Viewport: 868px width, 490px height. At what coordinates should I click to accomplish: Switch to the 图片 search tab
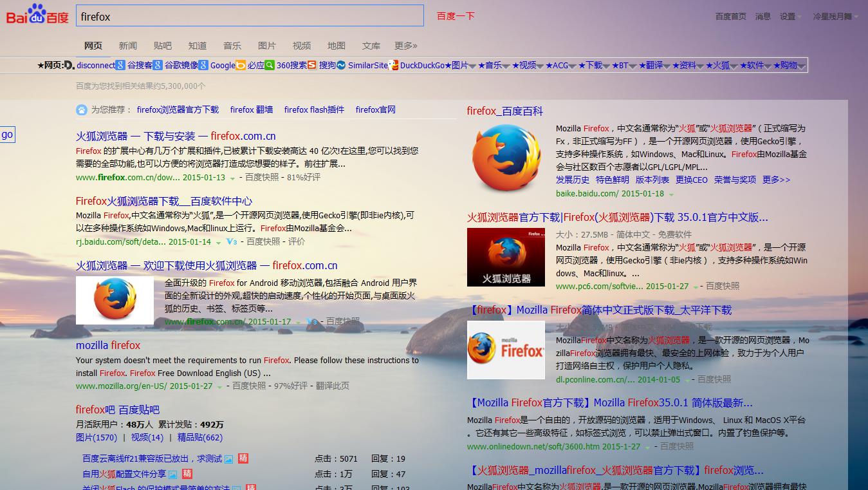[x=267, y=46]
